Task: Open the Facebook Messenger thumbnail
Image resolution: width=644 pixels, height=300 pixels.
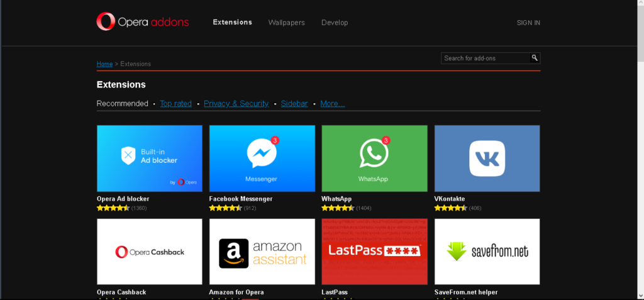Action: [x=262, y=158]
